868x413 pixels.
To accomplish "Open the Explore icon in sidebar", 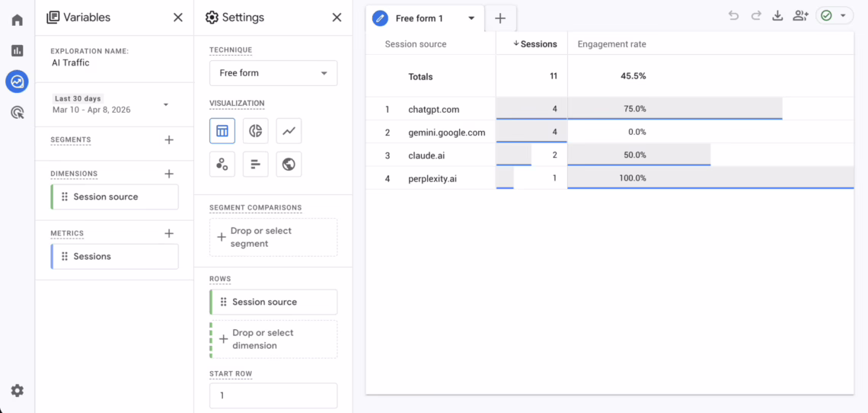I will pos(18,82).
